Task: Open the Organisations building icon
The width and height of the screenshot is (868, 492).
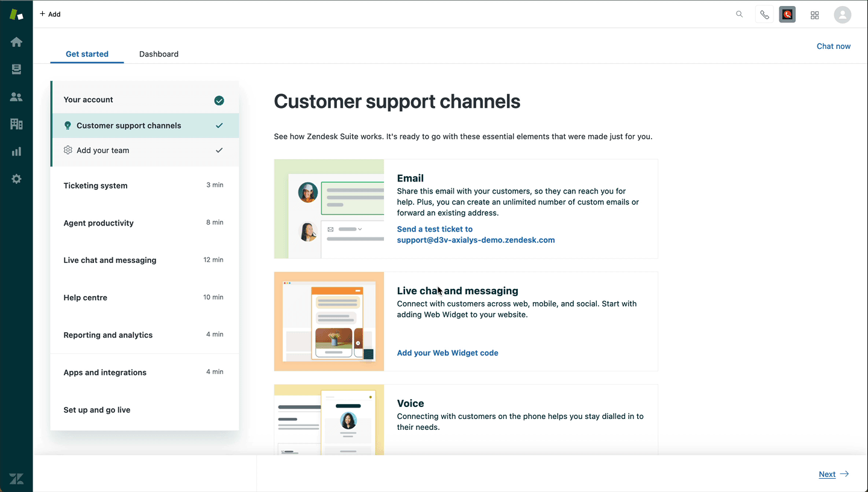Action: 16,124
